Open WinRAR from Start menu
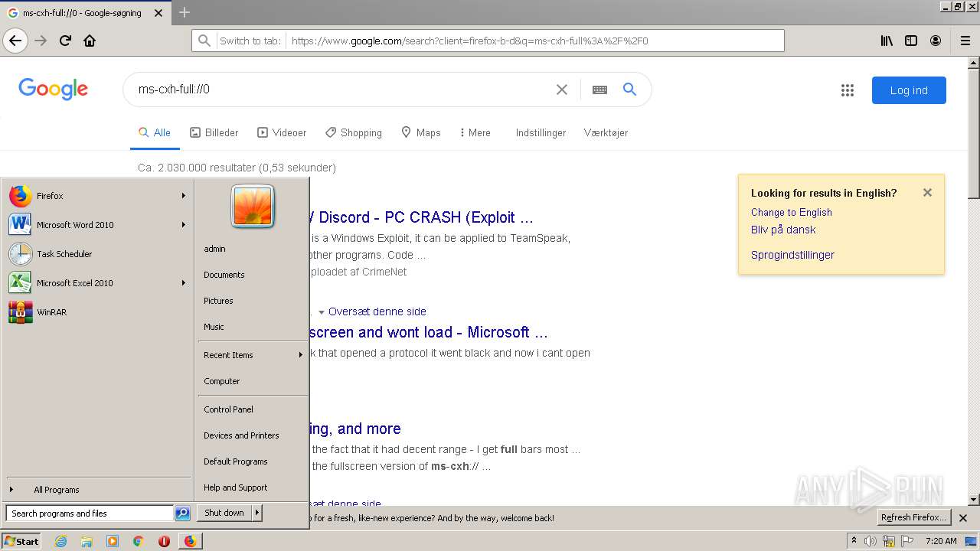The height and width of the screenshot is (551, 980). (97, 312)
